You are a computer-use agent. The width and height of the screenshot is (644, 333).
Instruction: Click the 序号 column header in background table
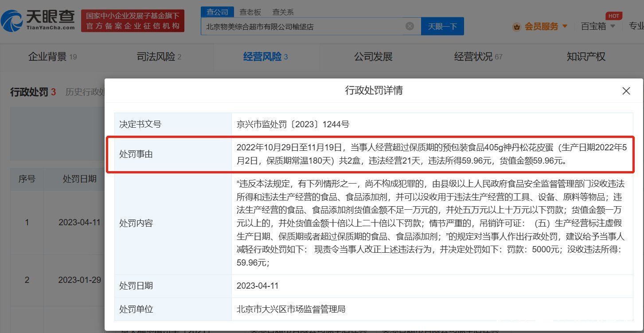27,179
